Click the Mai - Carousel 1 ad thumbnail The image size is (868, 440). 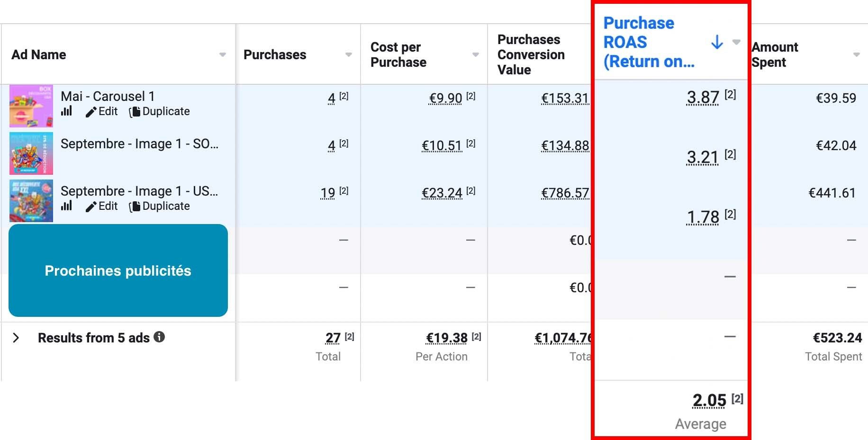coord(31,106)
